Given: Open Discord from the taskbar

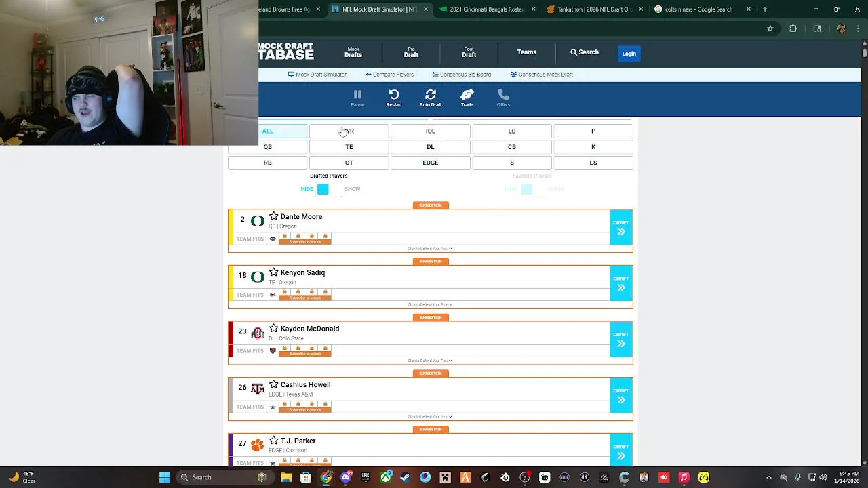Looking at the screenshot, I should pyautogui.click(x=346, y=477).
